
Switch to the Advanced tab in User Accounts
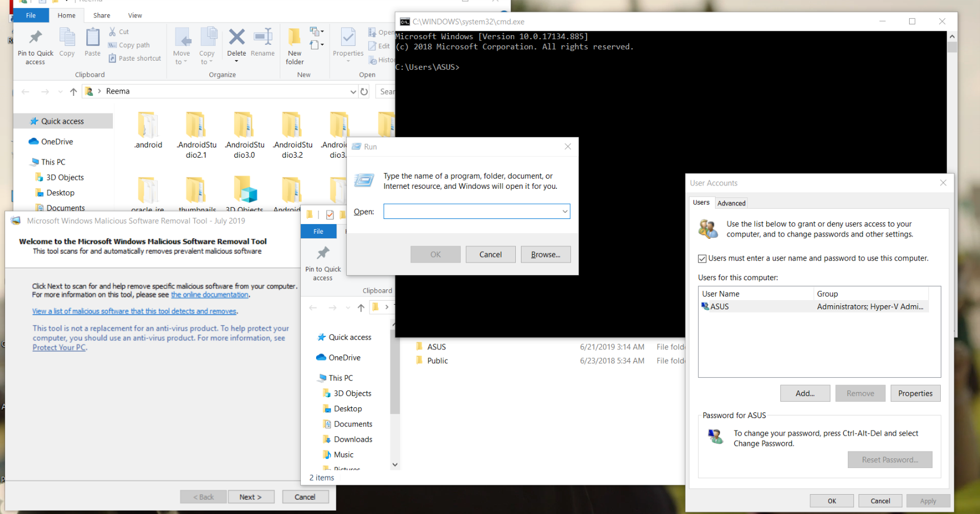click(x=731, y=203)
